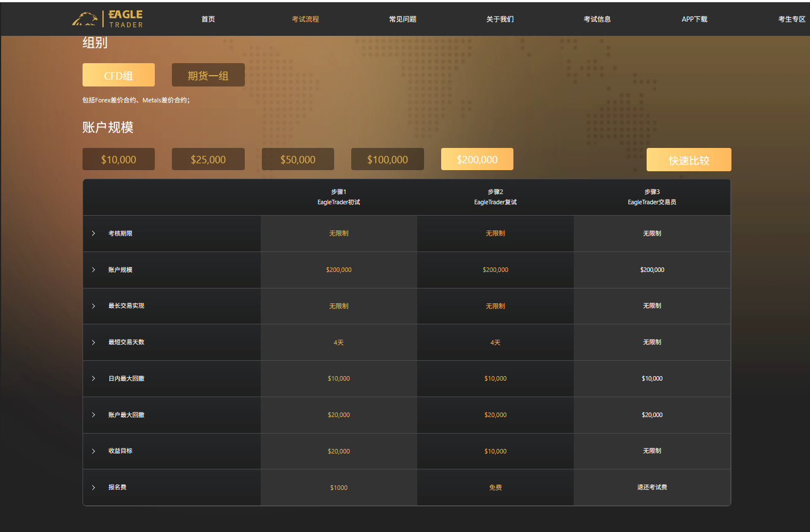Expand the 报名费 row chevron
The width and height of the screenshot is (810, 532).
pyautogui.click(x=93, y=488)
